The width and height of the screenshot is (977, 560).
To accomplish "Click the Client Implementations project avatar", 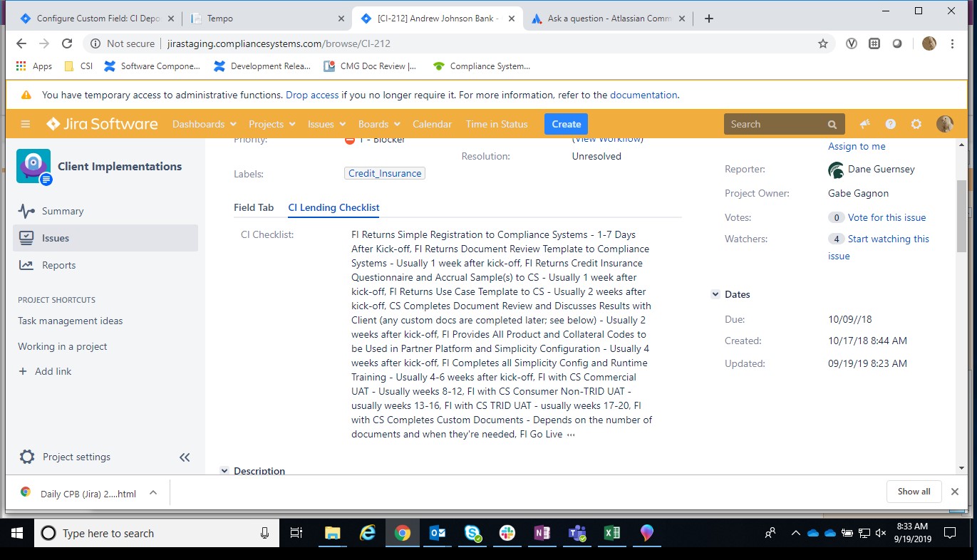I will [x=33, y=167].
